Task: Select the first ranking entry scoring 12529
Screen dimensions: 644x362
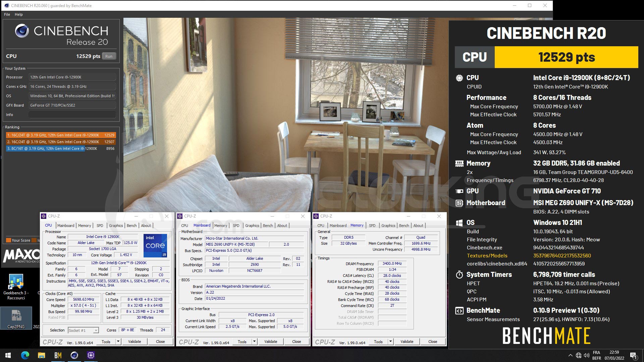Action: (61, 135)
